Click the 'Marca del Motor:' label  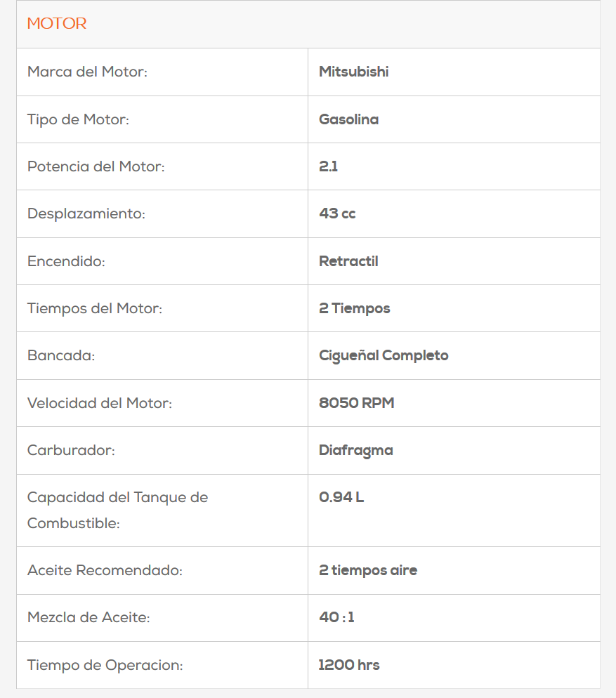(87, 72)
